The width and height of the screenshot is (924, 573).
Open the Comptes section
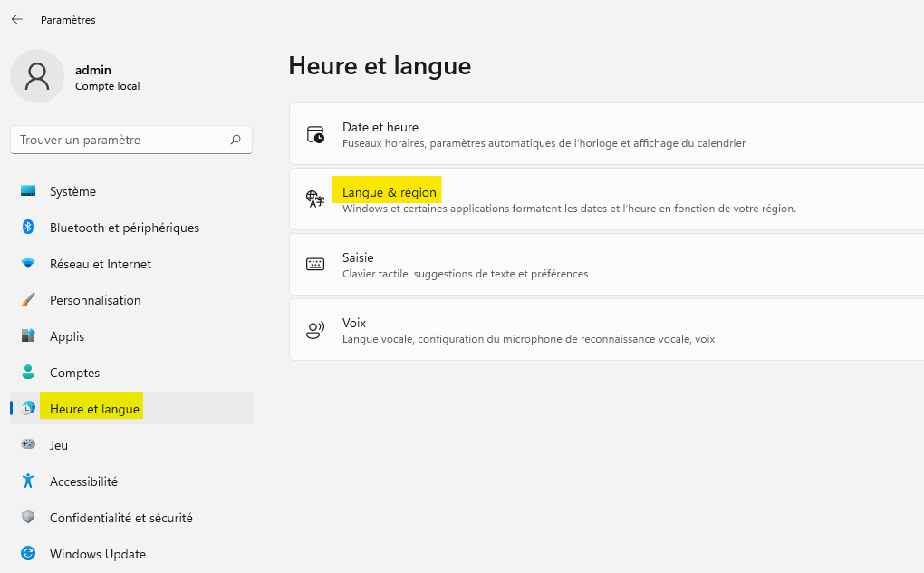tap(74, 373)
